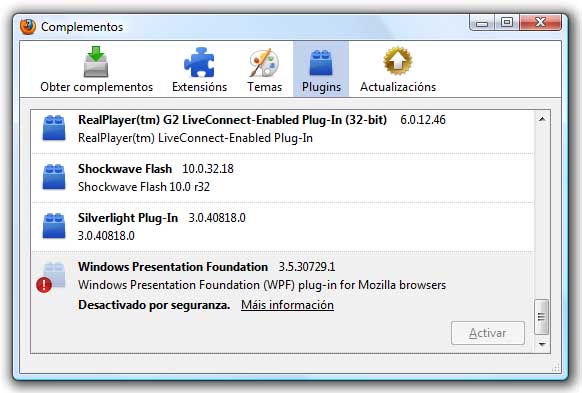The width and height of the screenshot is (582, 393).
Task: Click 'Desactivado por seguranza.' warning text
Action: pos(154,305)
